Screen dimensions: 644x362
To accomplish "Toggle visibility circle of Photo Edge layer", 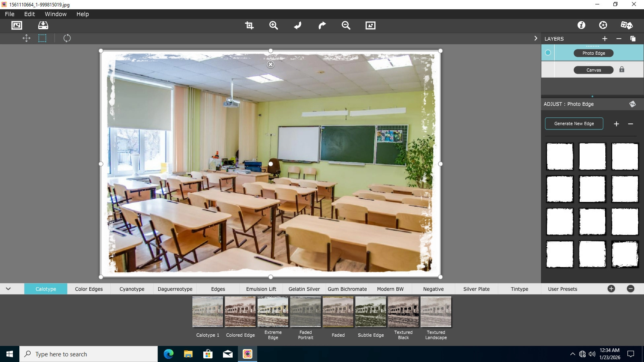I will pyautogui.click(x=548, y=53).
